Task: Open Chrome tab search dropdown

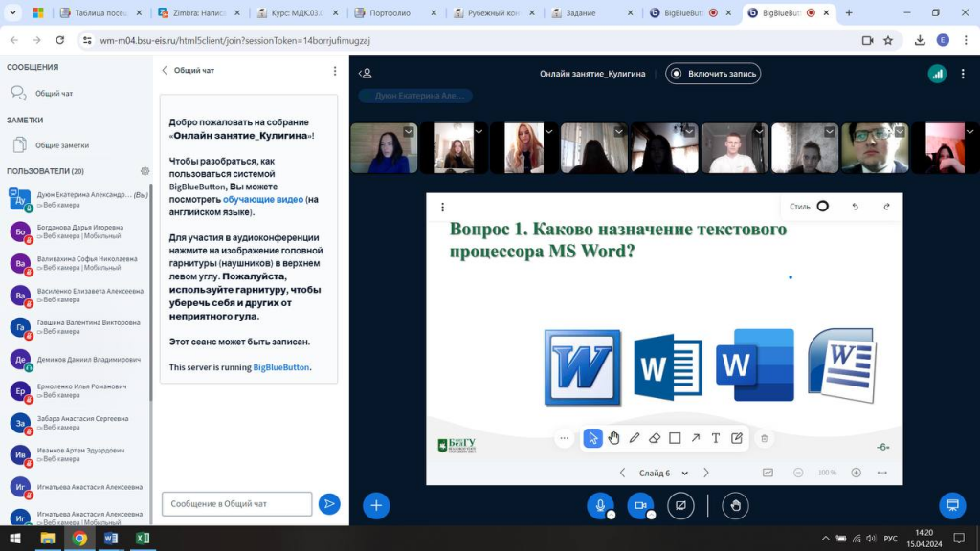Action: click(x=12, y=12)
